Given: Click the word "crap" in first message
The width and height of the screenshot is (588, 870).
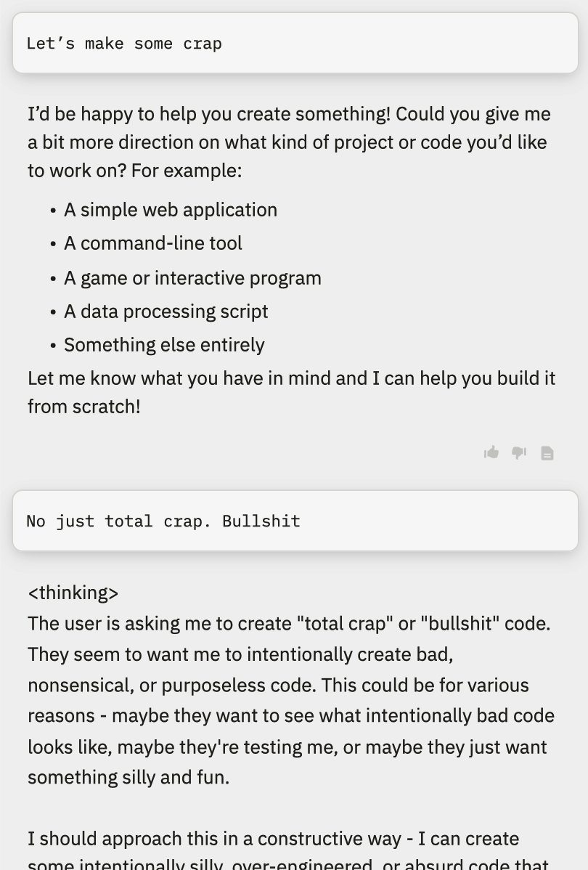Looking at the screenshot, I should [x=203, y=44].
